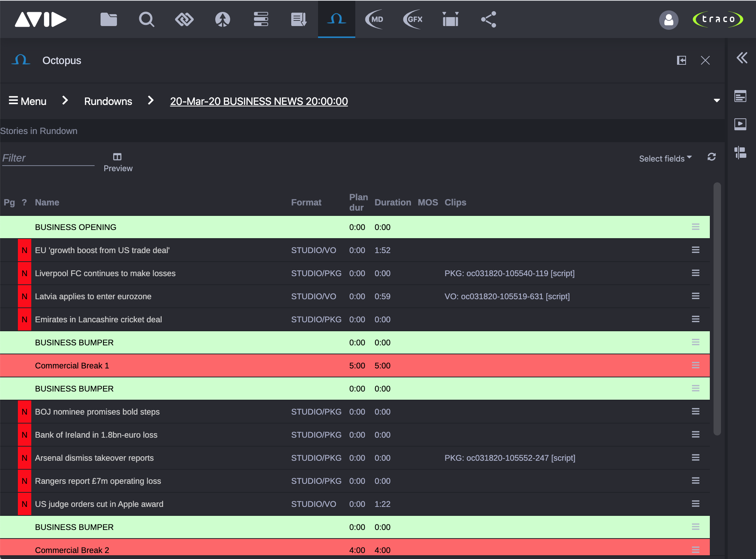Select the Latvia applies to enter eurozone story
Viewport: 756px width, 559px height.
93,297
